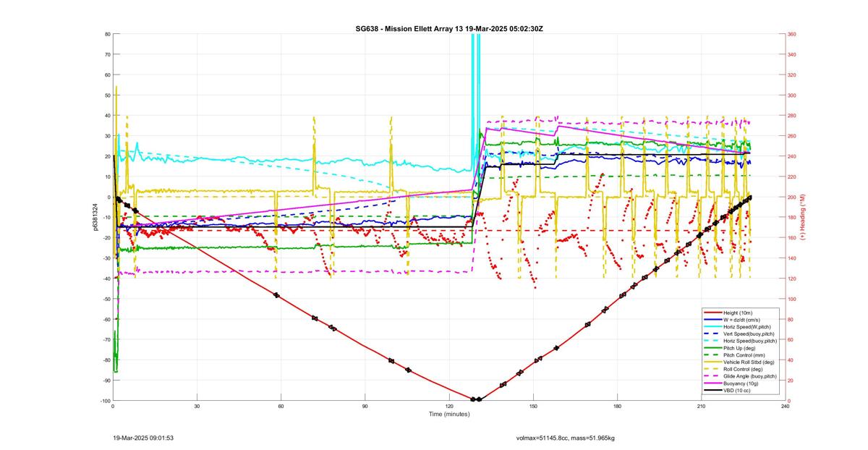Click the right axis tick label '360'
The width and height of the screenshot is (868, 450).
792,34
